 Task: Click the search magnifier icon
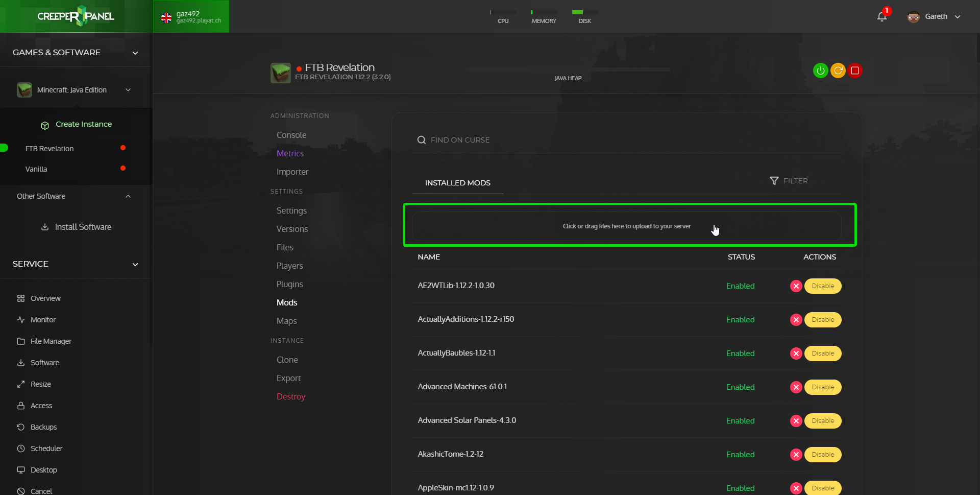[422, 140]
